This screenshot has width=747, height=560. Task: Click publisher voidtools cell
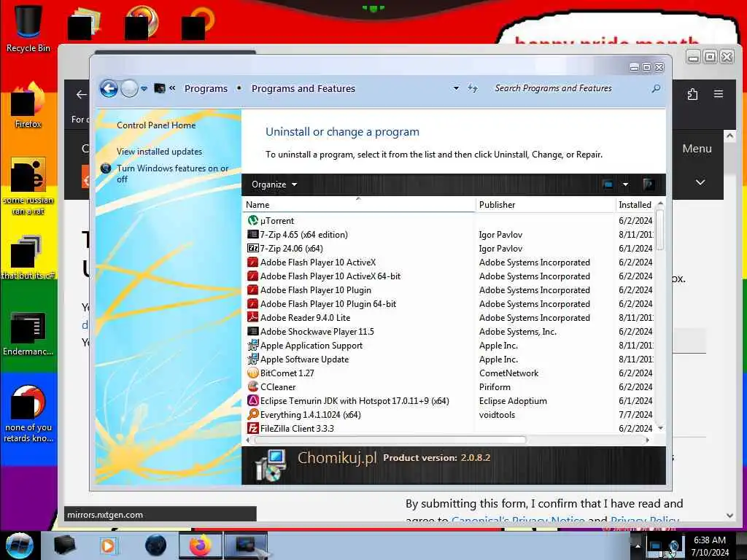pos(497,415)
